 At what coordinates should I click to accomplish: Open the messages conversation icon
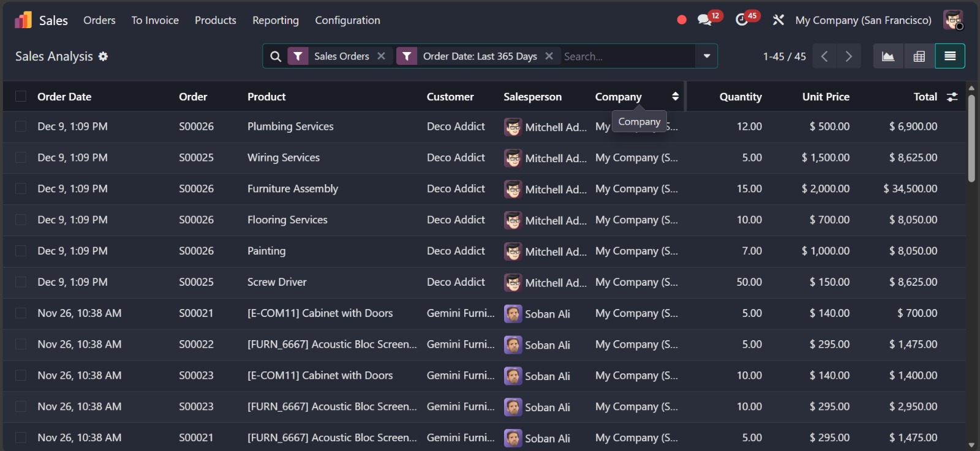[x=704, y=20]
